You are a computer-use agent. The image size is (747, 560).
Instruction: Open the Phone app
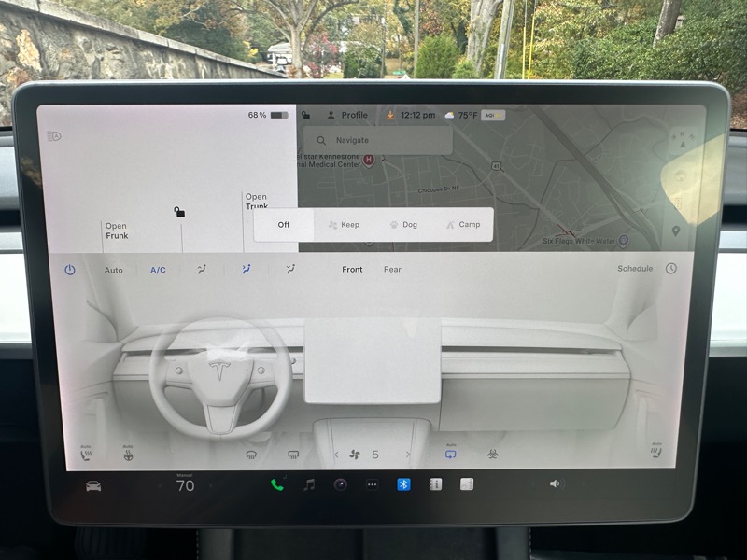pyautogui.click(x=276, y=484)
